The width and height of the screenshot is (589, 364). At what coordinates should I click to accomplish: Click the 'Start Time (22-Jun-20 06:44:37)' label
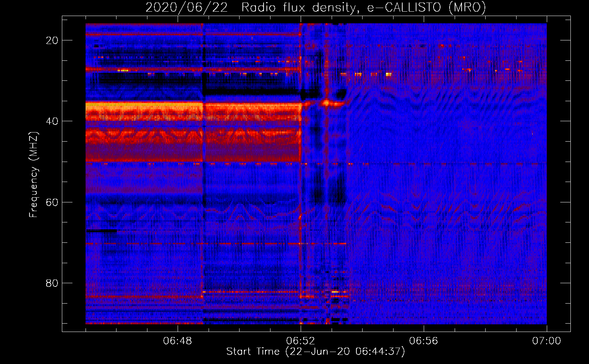tap(316, 352)
